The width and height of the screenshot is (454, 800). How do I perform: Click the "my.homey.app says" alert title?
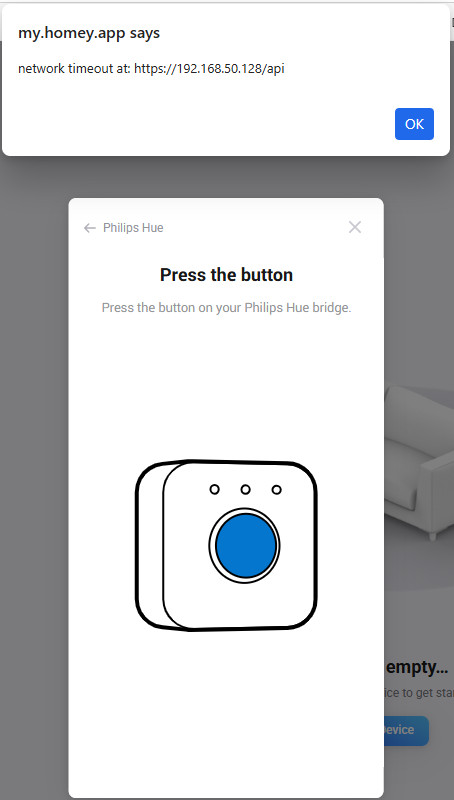[x=89, y=33]
